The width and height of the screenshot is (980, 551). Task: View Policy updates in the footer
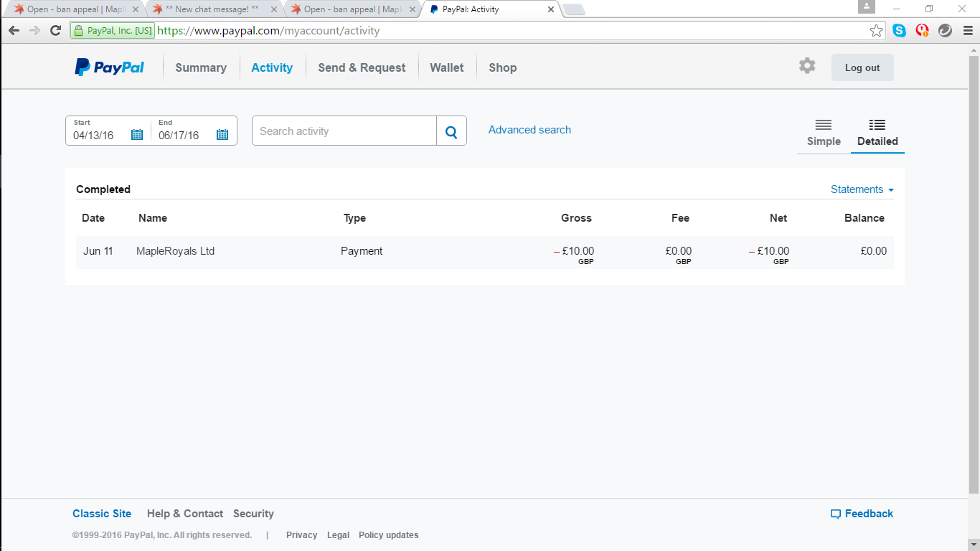coord(389,535)
